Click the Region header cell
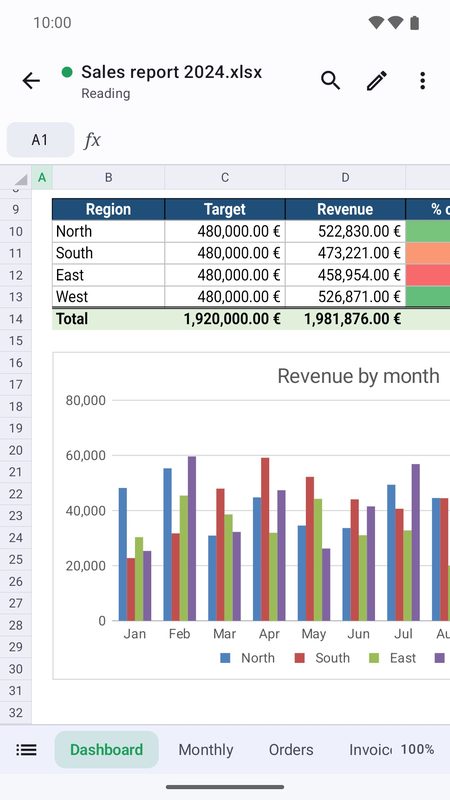 click(108, 209)
